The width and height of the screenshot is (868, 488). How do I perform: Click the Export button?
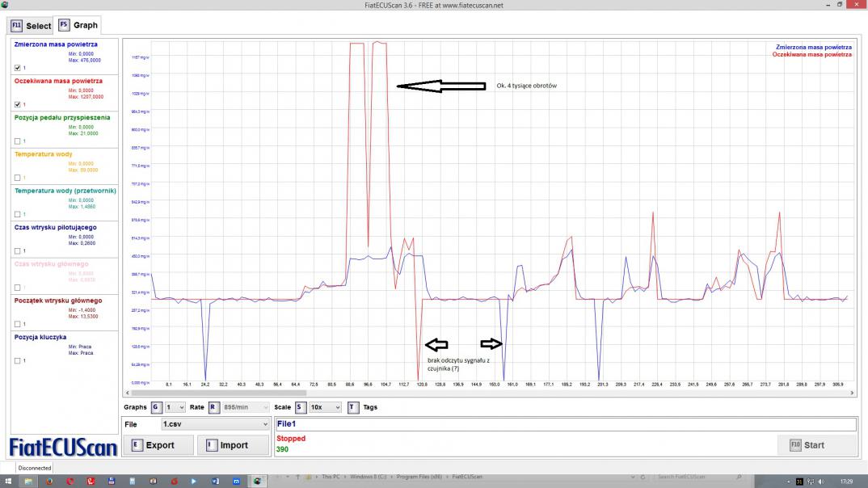point(158,445)
